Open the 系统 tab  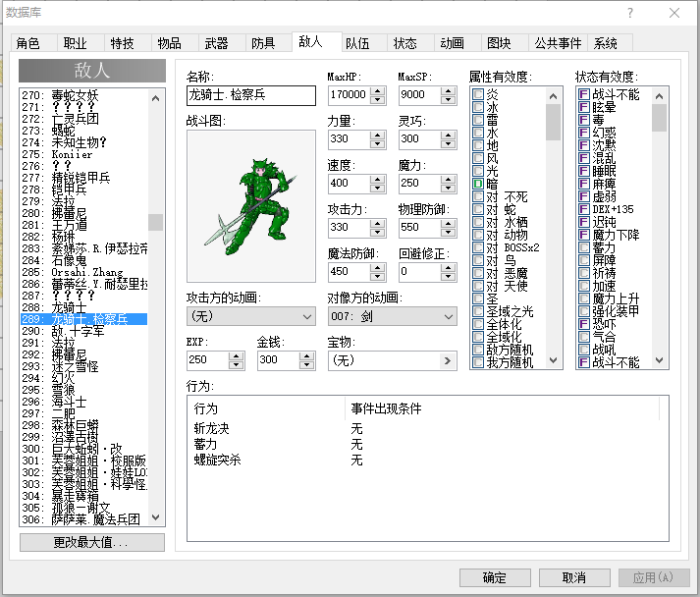click(x=610, y=43)
